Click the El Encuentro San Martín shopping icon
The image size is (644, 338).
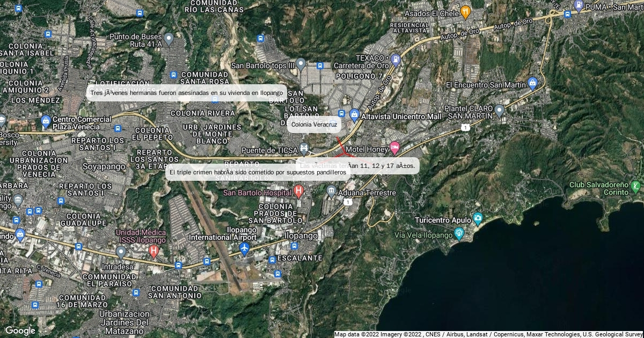[532, 83]
